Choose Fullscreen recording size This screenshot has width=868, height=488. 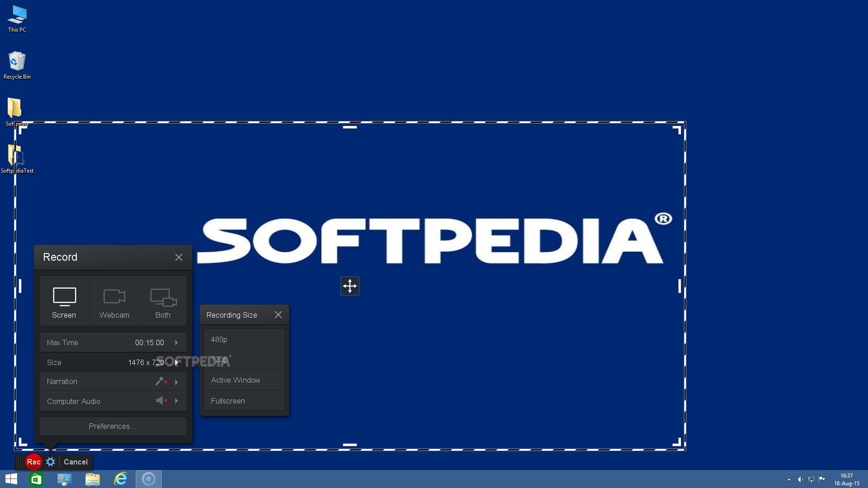pos(245,401)
